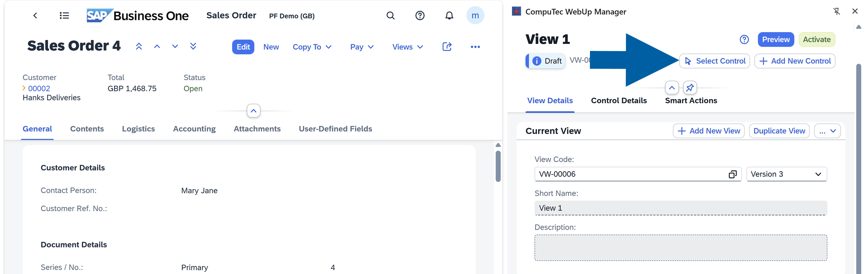Image resolution: width=868 pixels, height=274 pixels.
Task: Click the Activate button
Action: [817, 40]
